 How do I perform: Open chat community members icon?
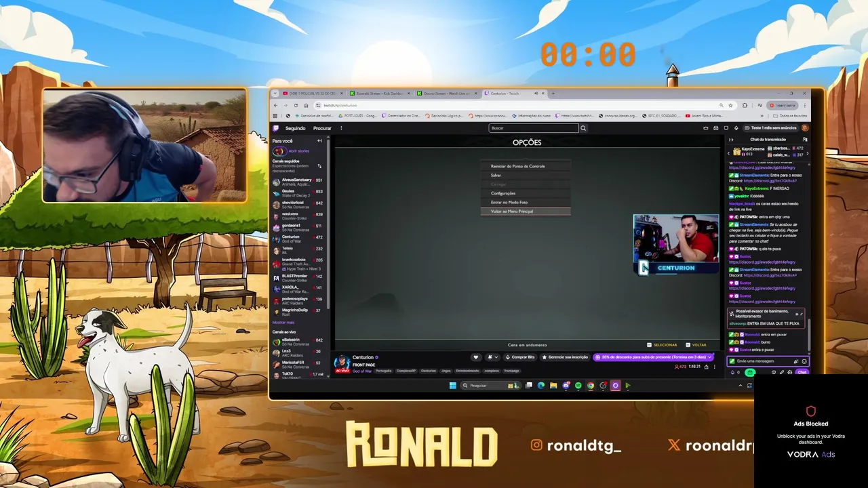point(805,140)
